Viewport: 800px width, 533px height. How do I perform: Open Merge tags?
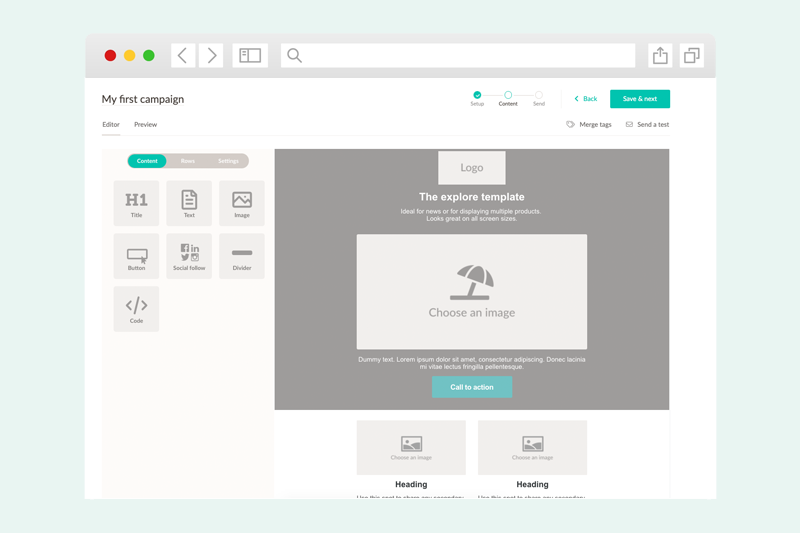point(589,124)
